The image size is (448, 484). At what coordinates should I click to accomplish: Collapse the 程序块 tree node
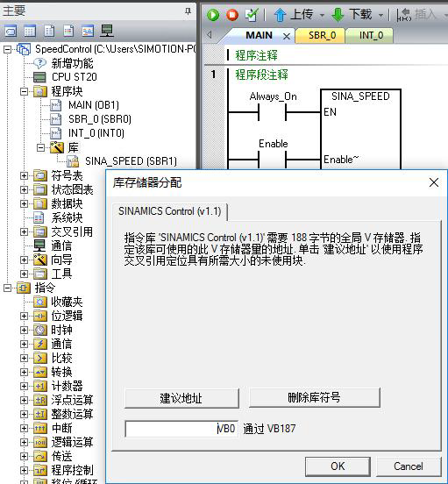click(x=24, y=91)
